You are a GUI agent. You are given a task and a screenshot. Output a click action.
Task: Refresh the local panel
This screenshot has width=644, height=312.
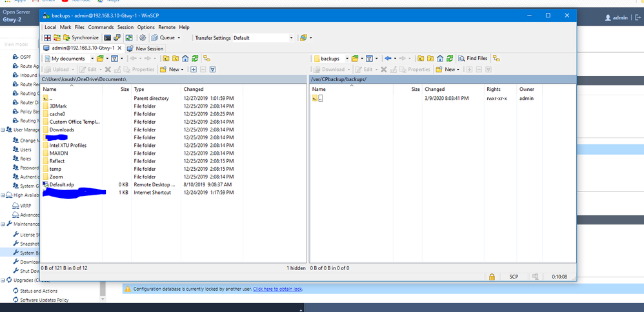195,58
